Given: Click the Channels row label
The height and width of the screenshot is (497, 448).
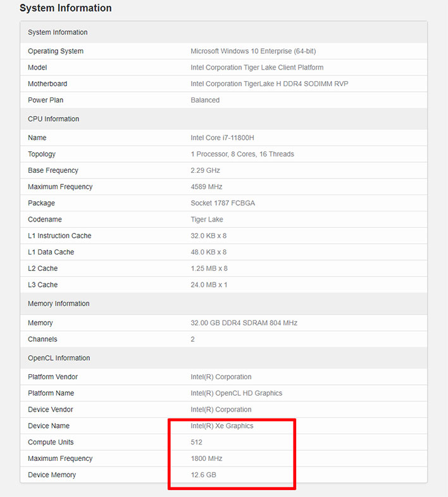Looking at the screenshot, I should pyautogui.click(x=42, y=339).
